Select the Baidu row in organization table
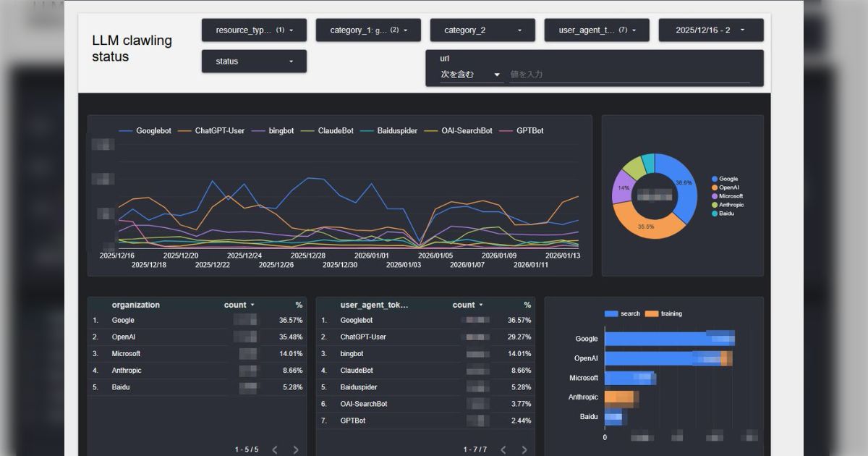This screenshot has height=456, width=868. coord(197,387)
